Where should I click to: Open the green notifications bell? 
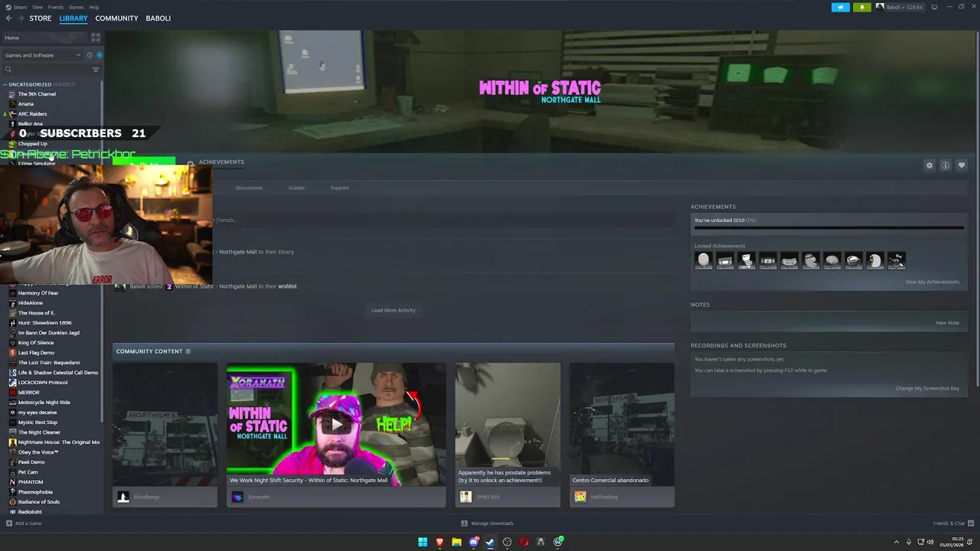(x=862, y=7)
